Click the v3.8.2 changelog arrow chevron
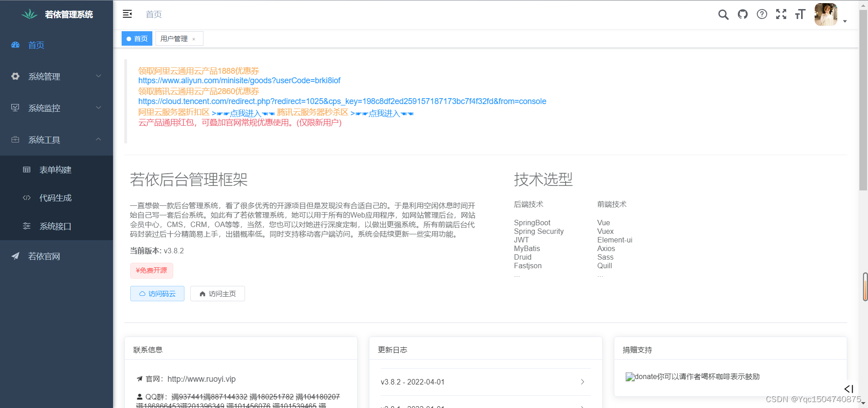 (582, 382)
